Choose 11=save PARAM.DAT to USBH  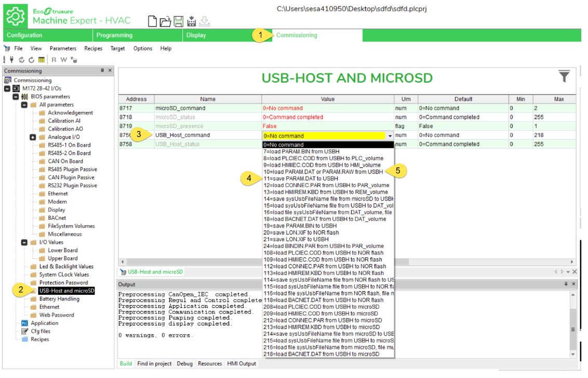(x=328, y=179)
